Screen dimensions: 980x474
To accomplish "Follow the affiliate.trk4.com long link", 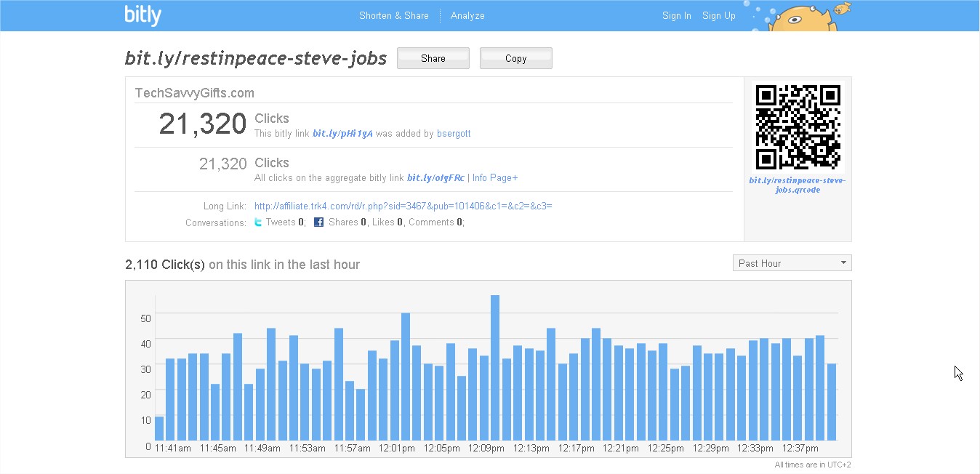I will coord(403,206).
